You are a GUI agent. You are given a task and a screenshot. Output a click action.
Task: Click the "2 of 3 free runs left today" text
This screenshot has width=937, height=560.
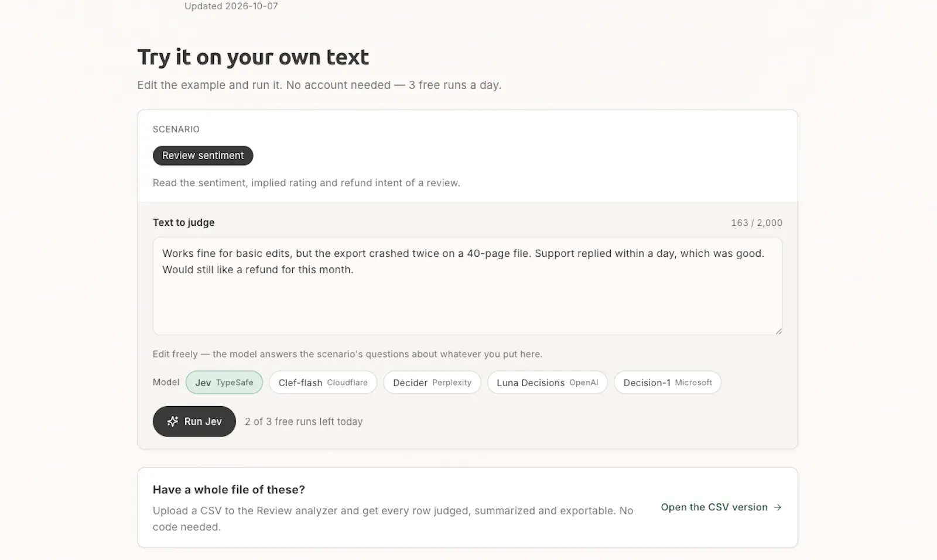point(303,421)
